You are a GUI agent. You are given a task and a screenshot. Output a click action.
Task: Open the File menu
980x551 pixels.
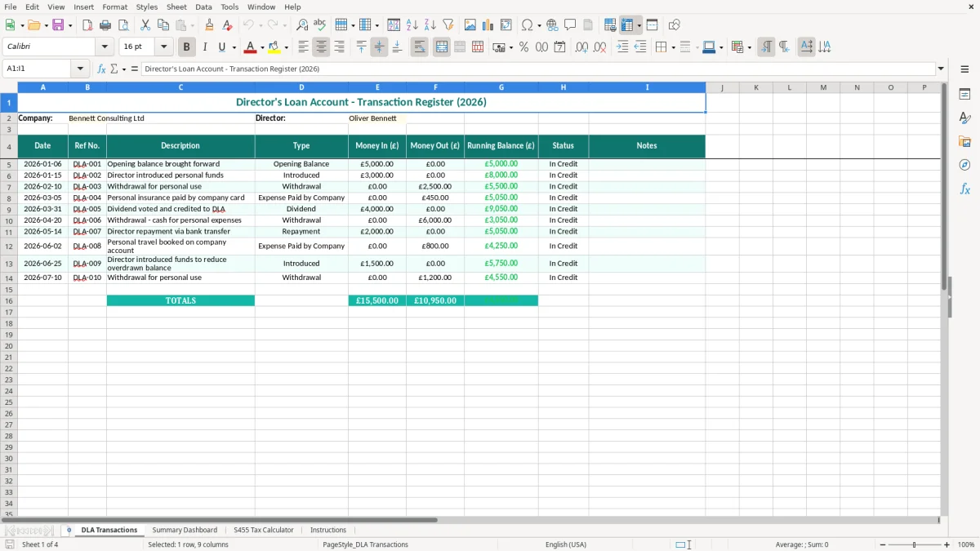point(11,7)
